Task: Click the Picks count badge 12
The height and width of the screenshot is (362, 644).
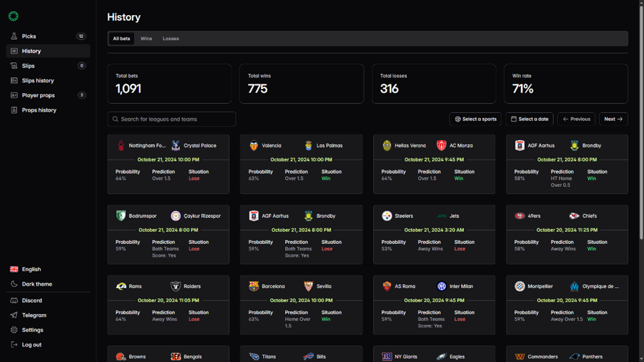Action: point(81,36)
